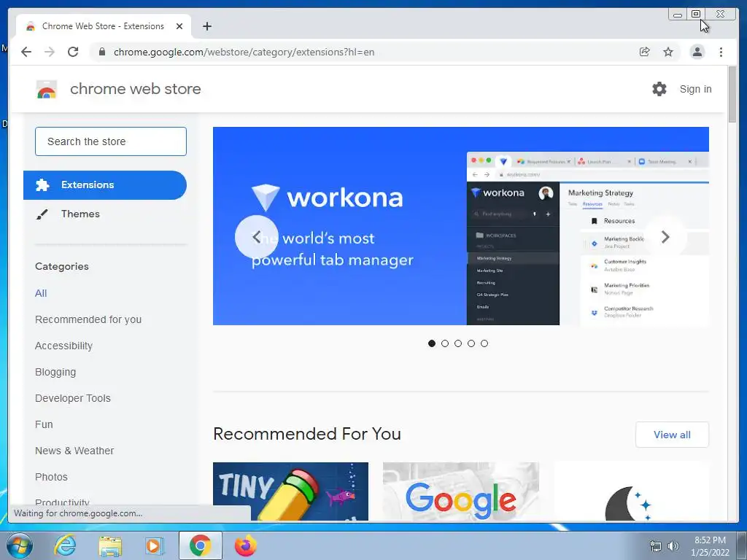Select the Chrome Web Store - Extensions tab
The width and height of the screenshot is (747, 560).
point(104,26)
